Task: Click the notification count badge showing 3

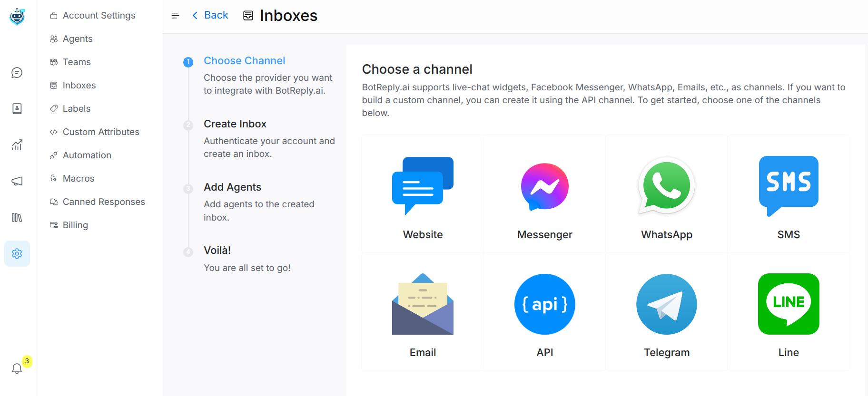Action: (27, 361)
